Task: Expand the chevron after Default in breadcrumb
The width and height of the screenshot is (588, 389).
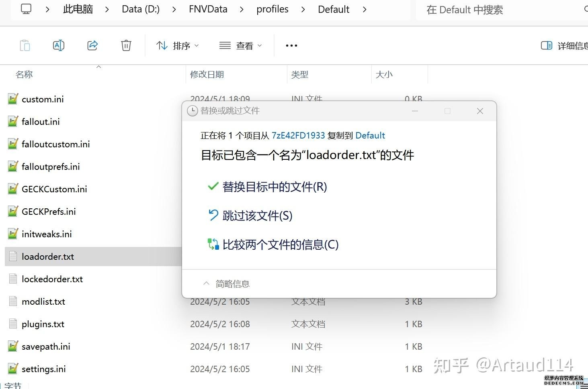Action: 365,9
